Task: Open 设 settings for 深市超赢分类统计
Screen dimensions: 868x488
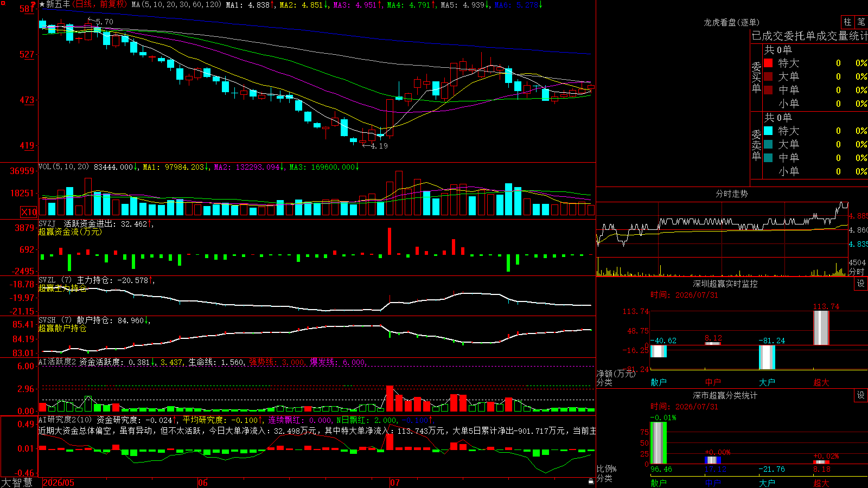Action: [861, 395]
